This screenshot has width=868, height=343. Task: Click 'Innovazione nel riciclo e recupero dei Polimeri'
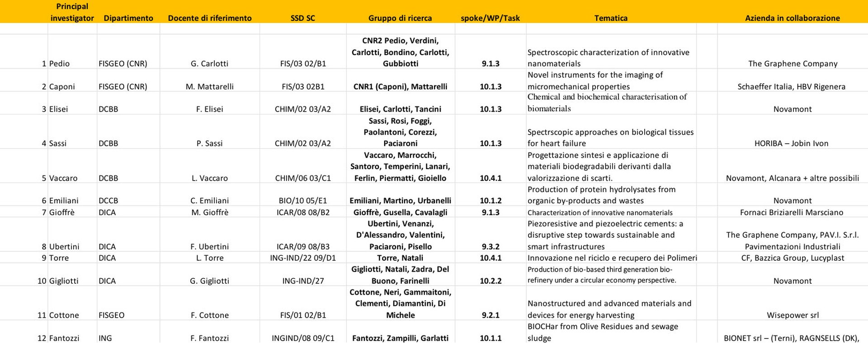tap(612, 258)
